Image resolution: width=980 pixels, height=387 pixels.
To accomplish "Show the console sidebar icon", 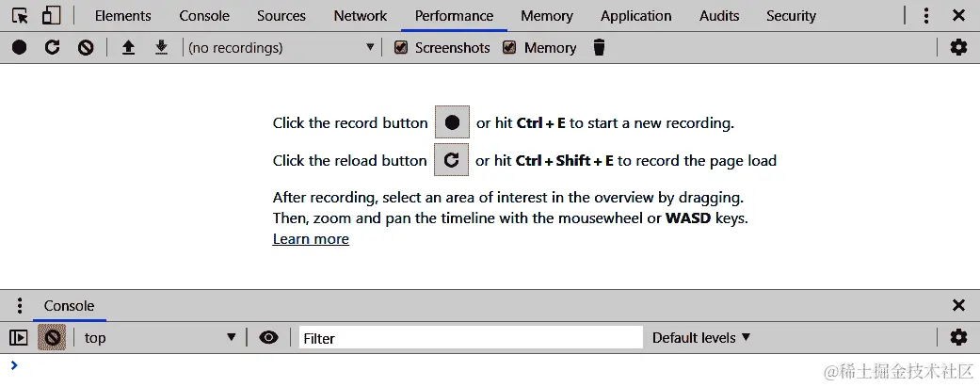I will pyautogui.click(x=18, y=337).
